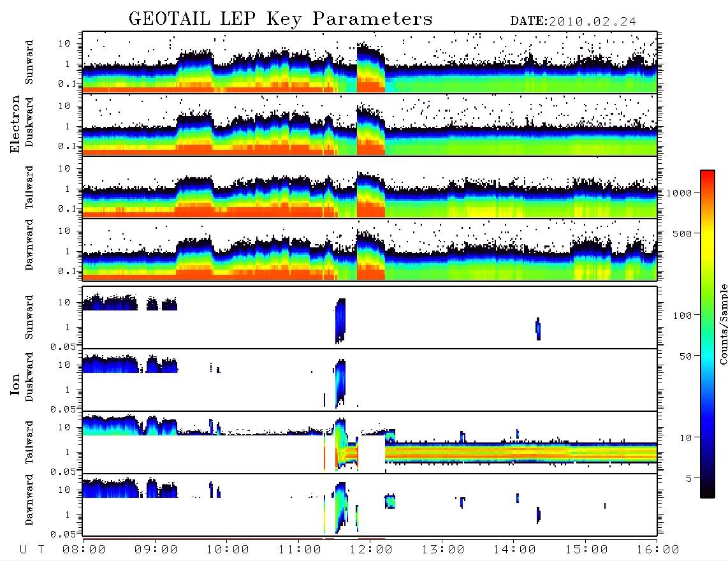The height and width of the screenshot is (561, 728).
Task: Click the Ion Sunward burst near 11:35
Action: coord(340,321)
